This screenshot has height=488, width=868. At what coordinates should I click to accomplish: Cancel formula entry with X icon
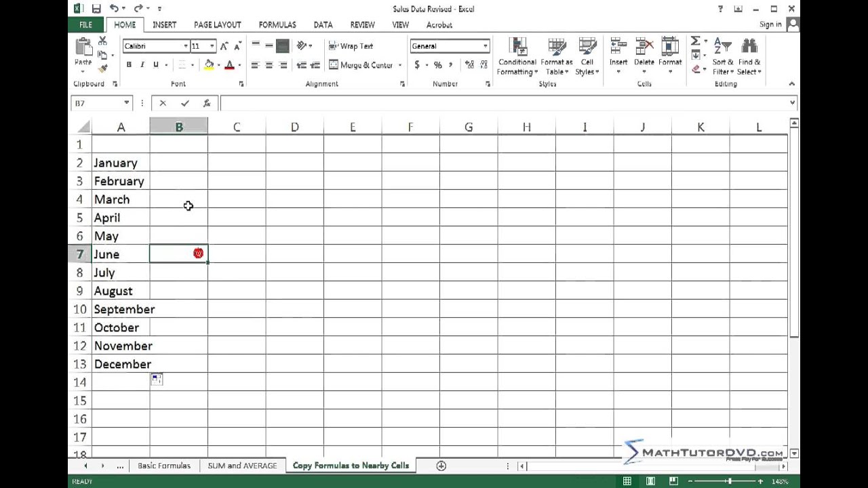pyautogui.click(x=163, y=103)
